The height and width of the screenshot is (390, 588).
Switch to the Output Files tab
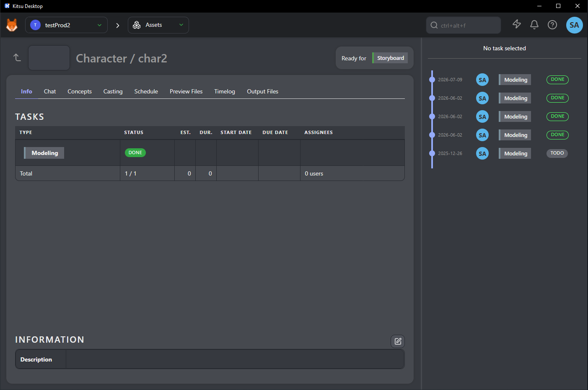(x=263, y=91)
